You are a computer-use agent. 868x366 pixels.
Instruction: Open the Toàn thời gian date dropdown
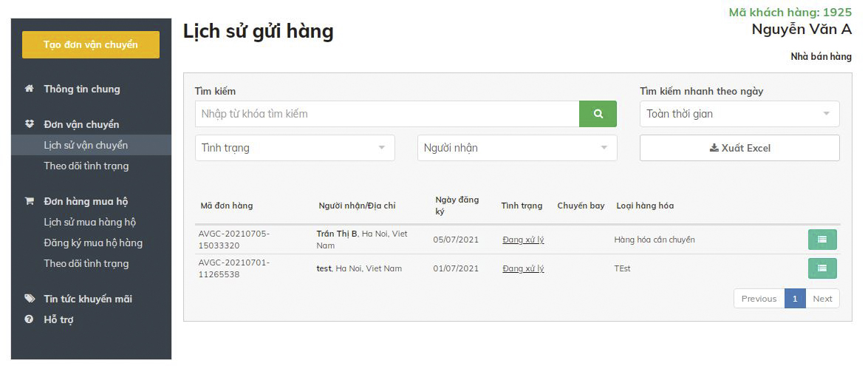[x=739, y=114]
